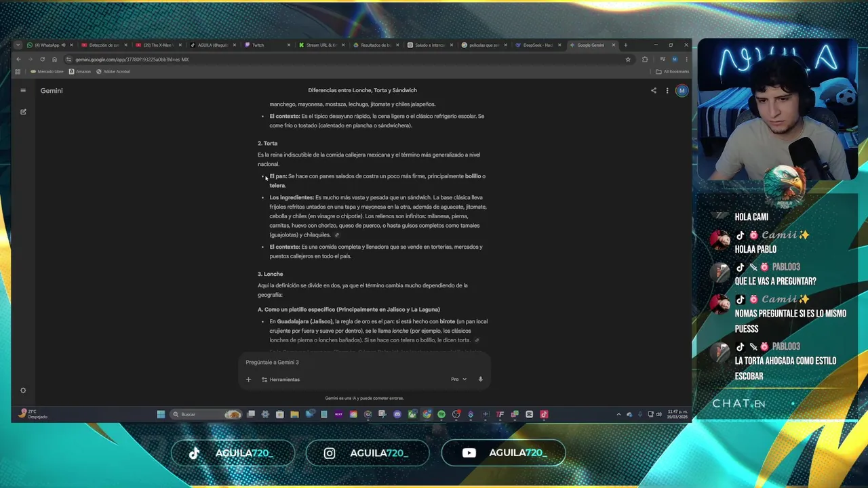
Task: Open Chrome's three-dot menu
Action: click(686, 59)
